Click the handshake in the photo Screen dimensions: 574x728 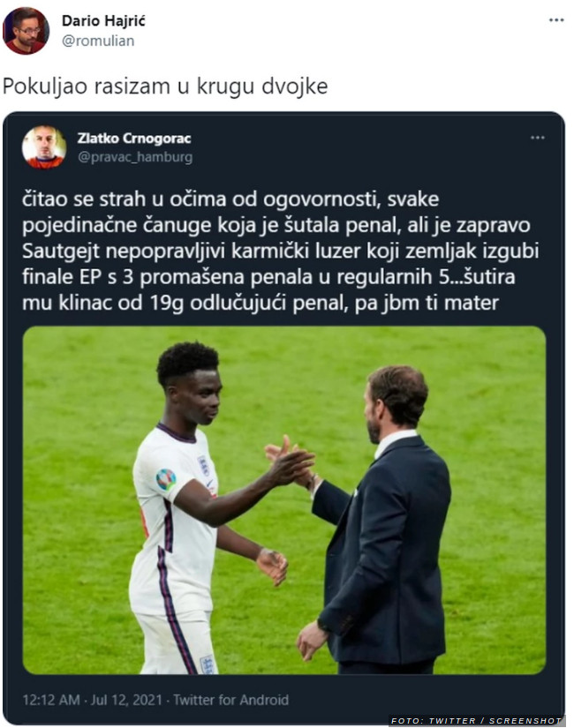tap(291, 464)
